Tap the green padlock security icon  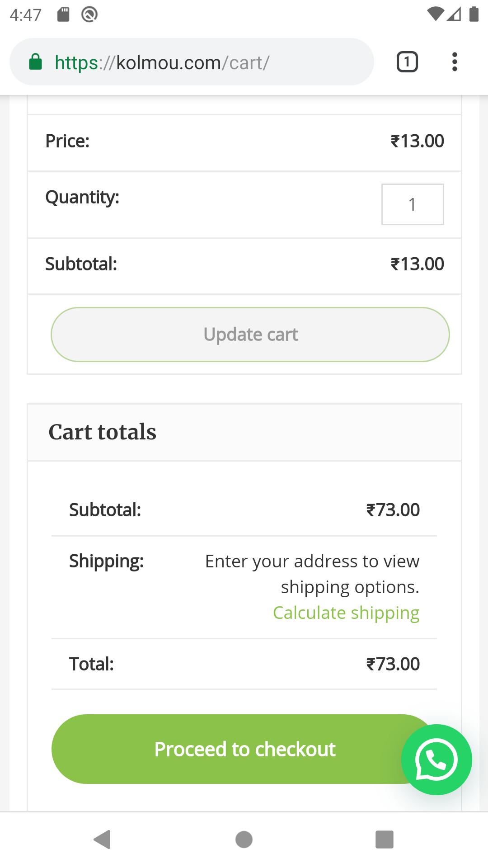[35, 62]
